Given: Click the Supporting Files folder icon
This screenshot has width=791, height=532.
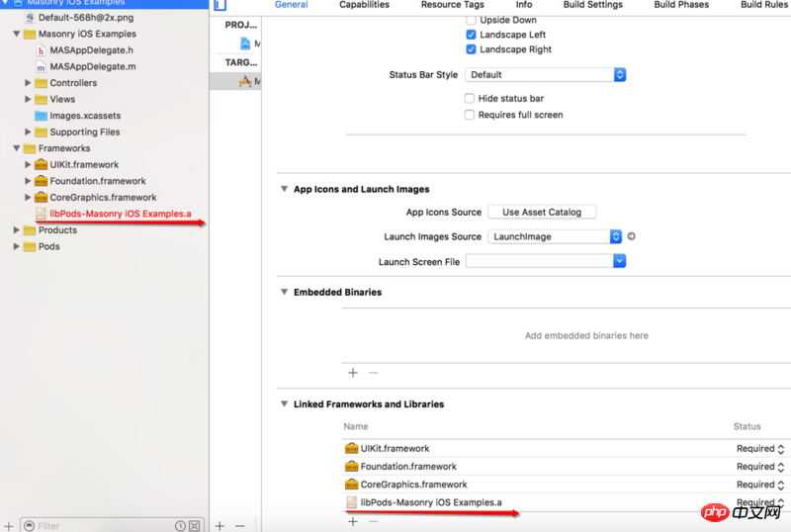Looking at the screenshot, I should 41,133.
